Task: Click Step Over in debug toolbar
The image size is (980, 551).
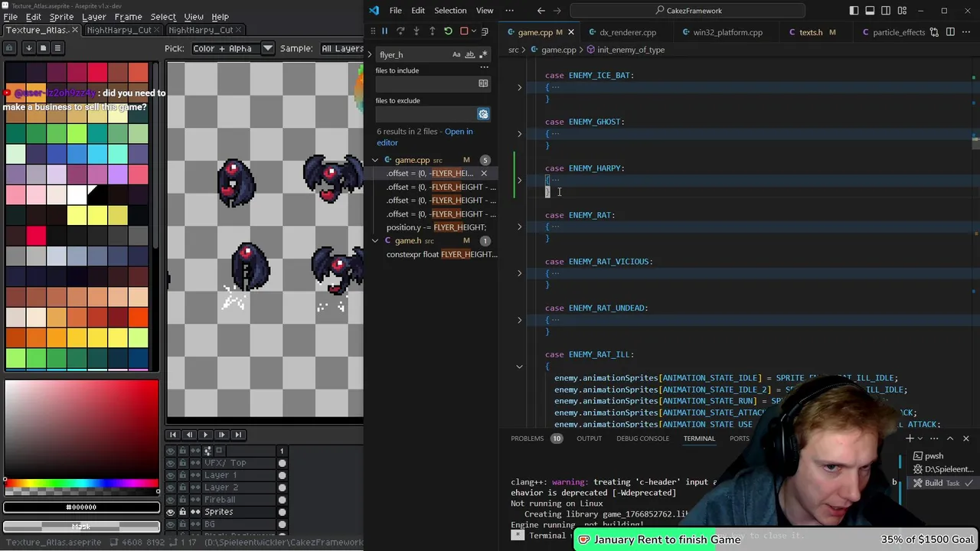Action: 400,31
